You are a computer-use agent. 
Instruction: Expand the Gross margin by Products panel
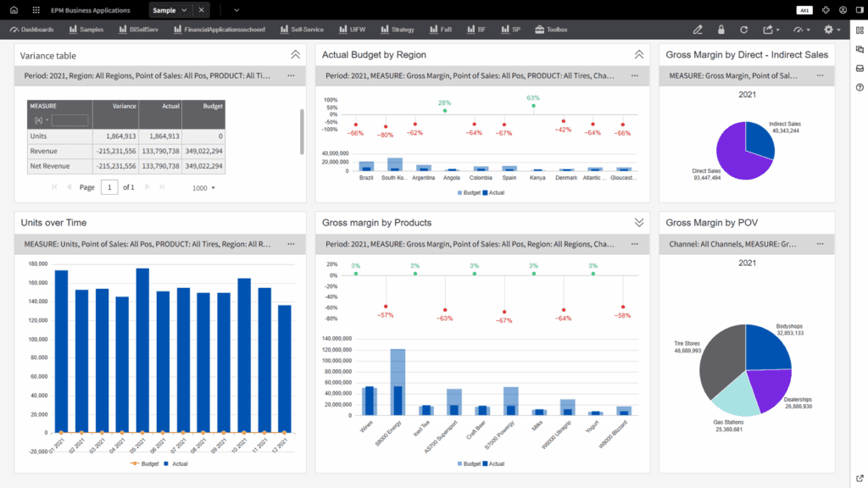tap(638, 222)
